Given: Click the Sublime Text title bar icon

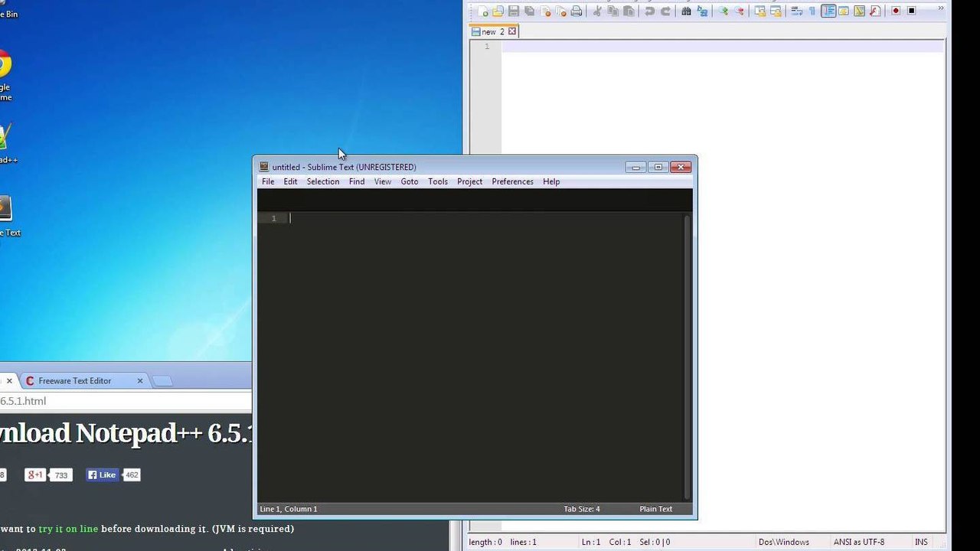Looking at the screenshot, I should tap(263, 167).
